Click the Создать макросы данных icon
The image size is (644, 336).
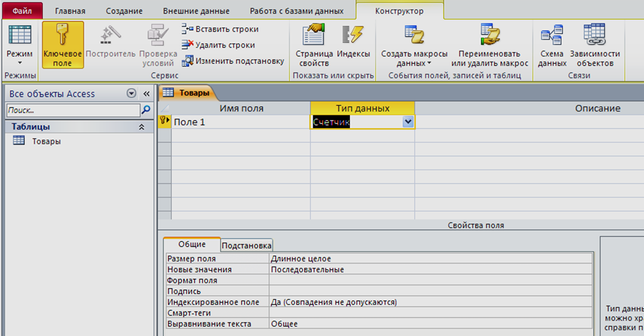(414, 35)
